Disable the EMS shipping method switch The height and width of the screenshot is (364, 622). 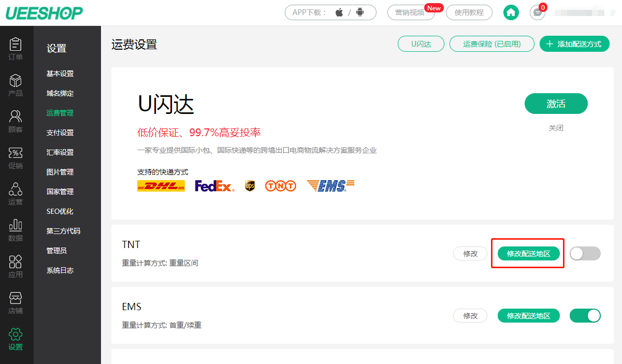coord(585,315)
